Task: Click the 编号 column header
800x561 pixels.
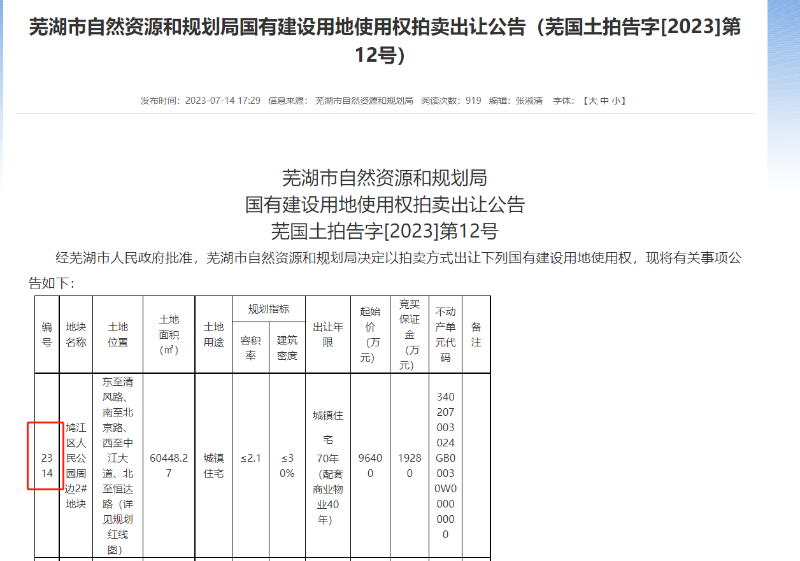Action: coord(46,334)
